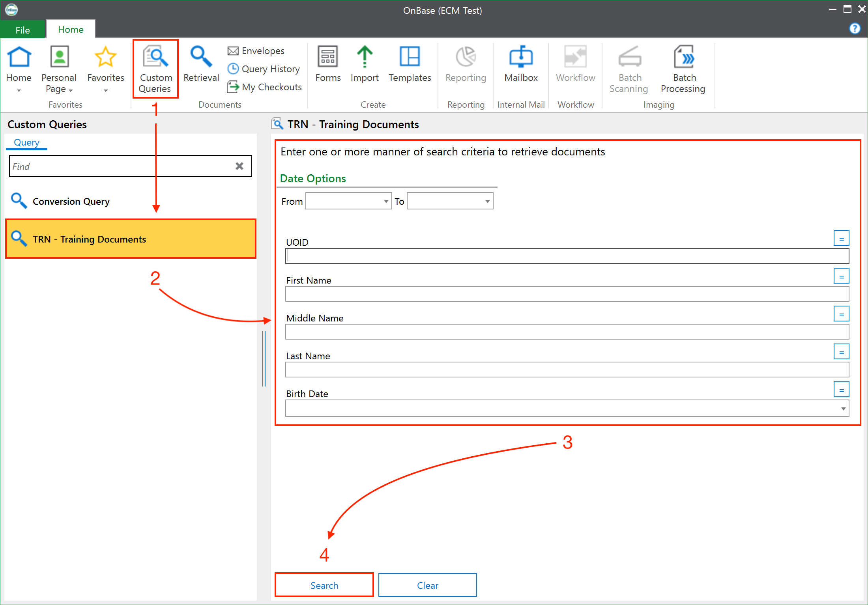Viewport: 868px width, 605px height.
Task: Toggle First Name equals operator button
Action: 841,276
